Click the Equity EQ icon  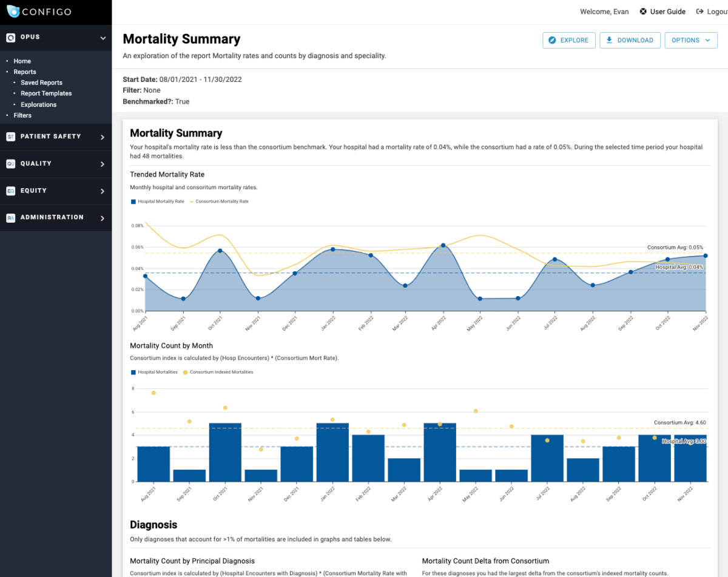[10, 191]
